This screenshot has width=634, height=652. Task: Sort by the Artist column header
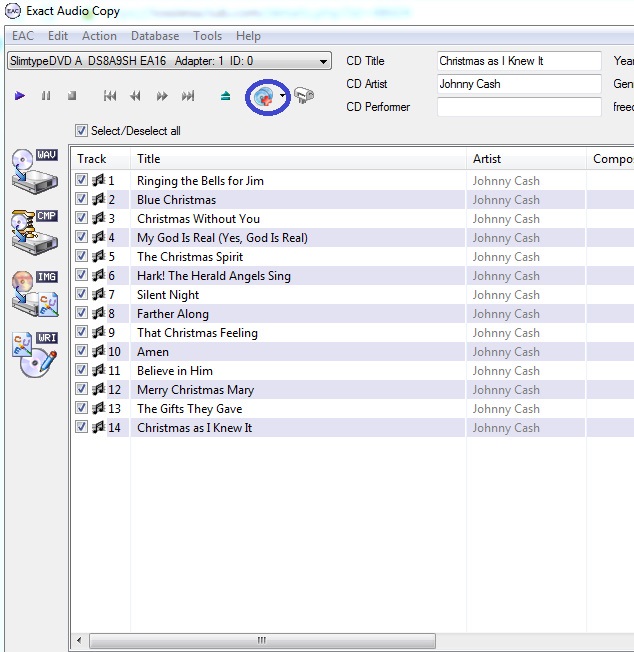click(x=526, y=158)
